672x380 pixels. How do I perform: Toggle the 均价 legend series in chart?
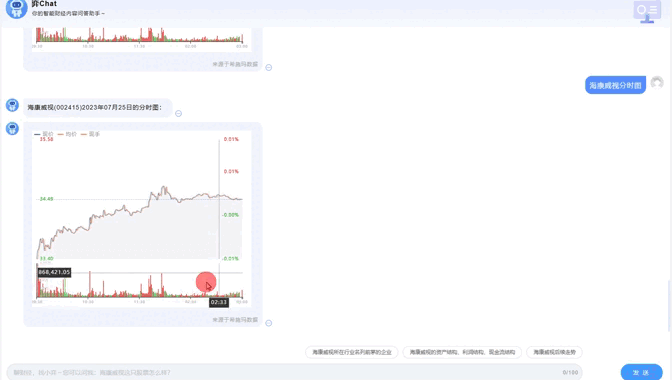[x=67, y=134]
